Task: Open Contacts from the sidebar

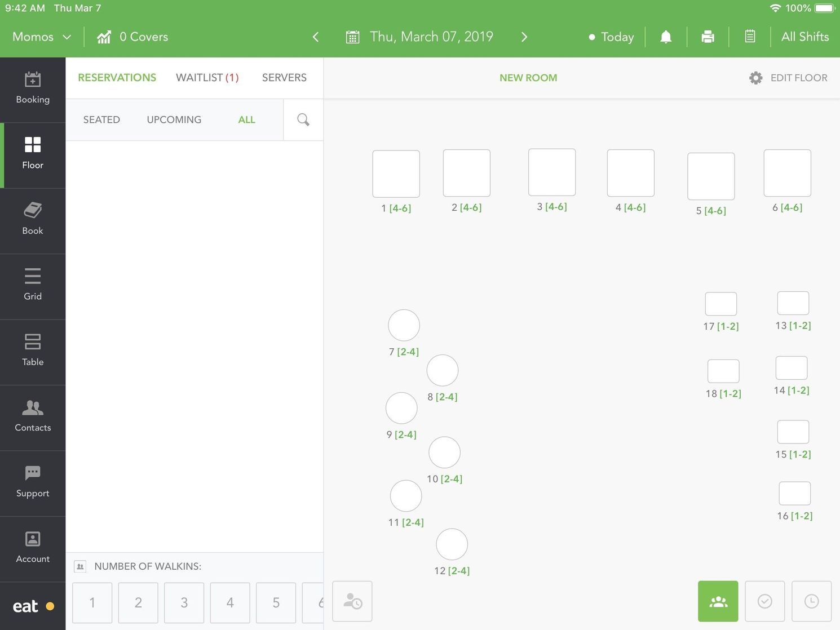Action: click(33, 417)
